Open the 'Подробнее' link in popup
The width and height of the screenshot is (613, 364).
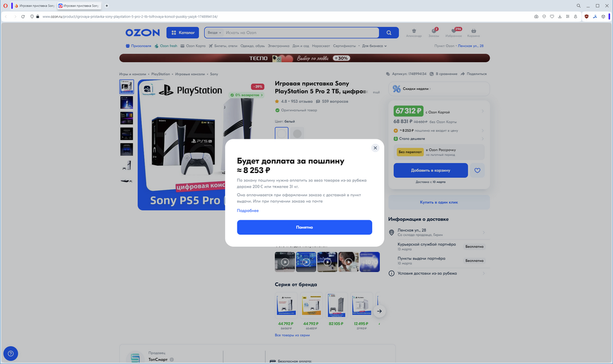pyautogui.click(x=247, y=211)
